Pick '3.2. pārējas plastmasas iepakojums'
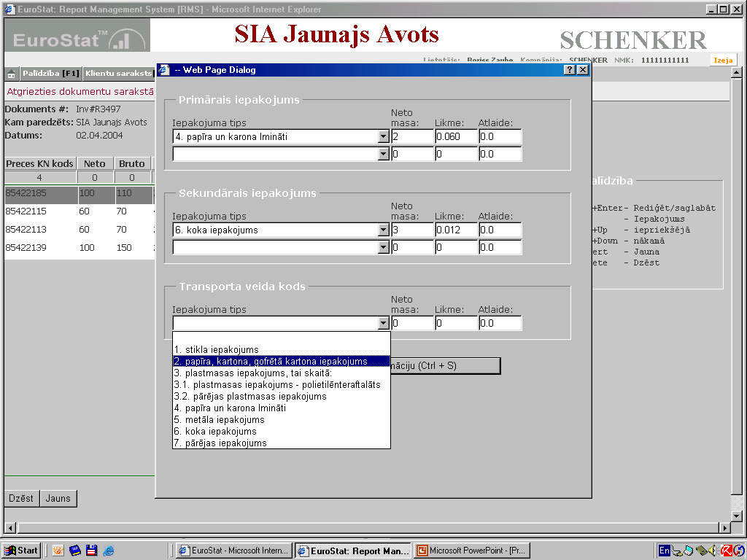747x560 pixels. click(x=282, y=396)
